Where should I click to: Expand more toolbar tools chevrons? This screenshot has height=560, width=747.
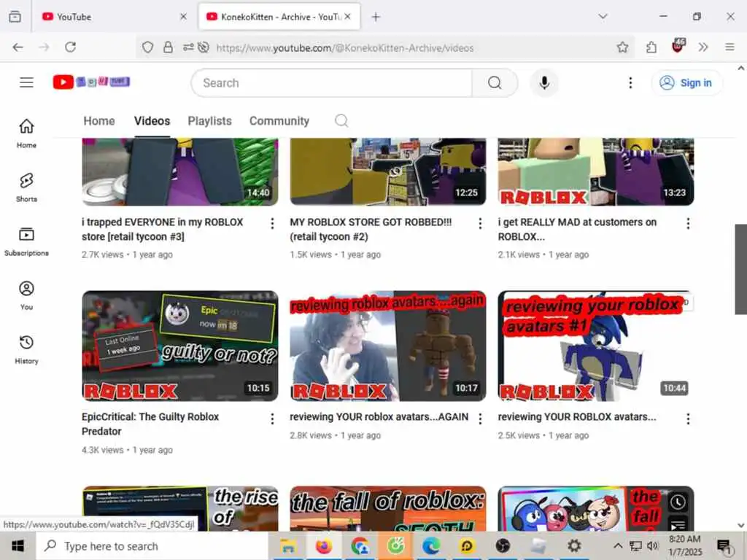[703, 47]
